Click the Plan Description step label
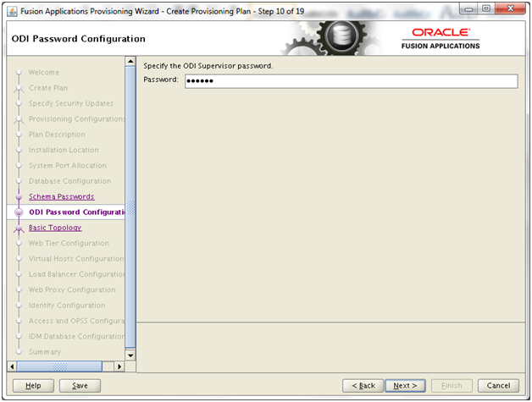Screen dimensions: 532x402 57,135
